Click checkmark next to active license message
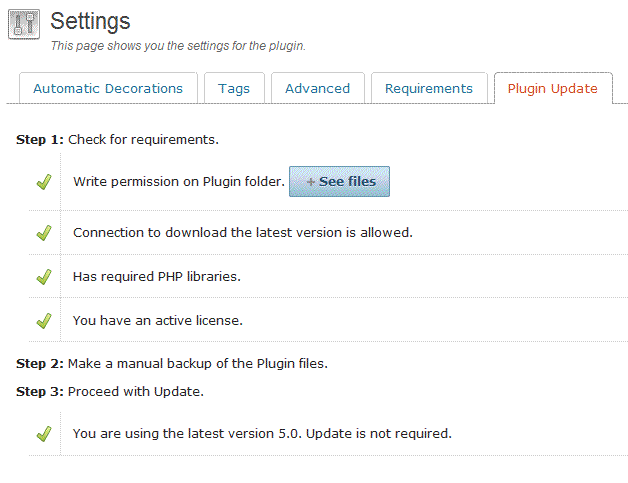Viewport: 628px width, 483px height. [x=44, y=321]
